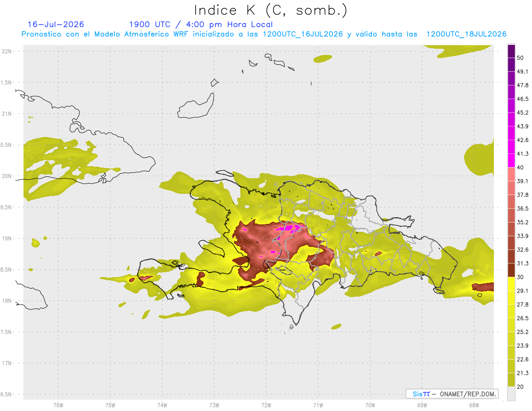Click the '37.8' color scale value

coord(523,195)
